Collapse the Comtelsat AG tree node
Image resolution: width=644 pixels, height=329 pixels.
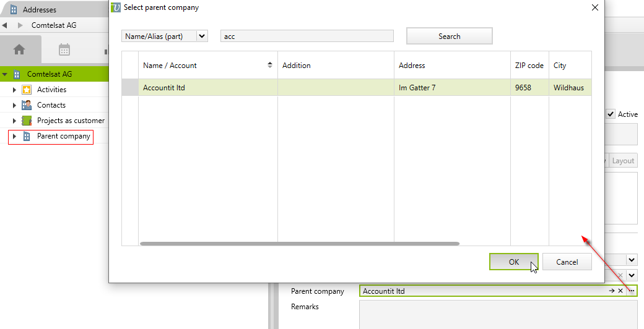pyautogui.click(x=5, y=74)
